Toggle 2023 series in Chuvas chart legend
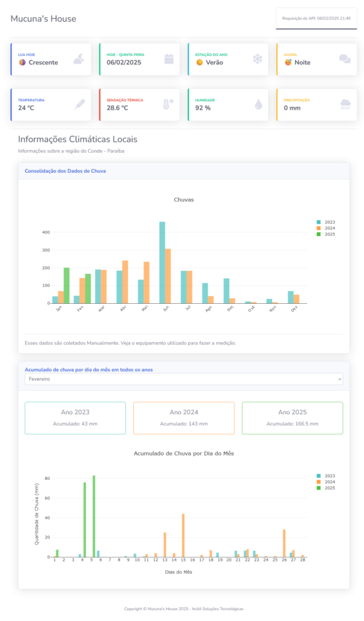Screen dimensions: 364x621 point(326,223)
